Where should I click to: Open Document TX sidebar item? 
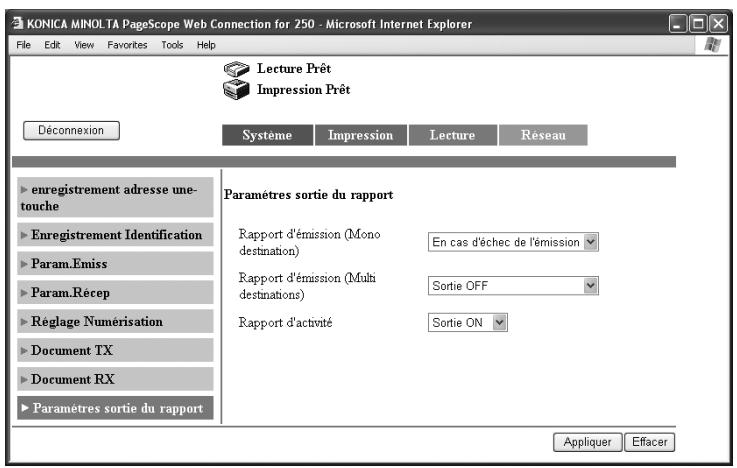115,350
